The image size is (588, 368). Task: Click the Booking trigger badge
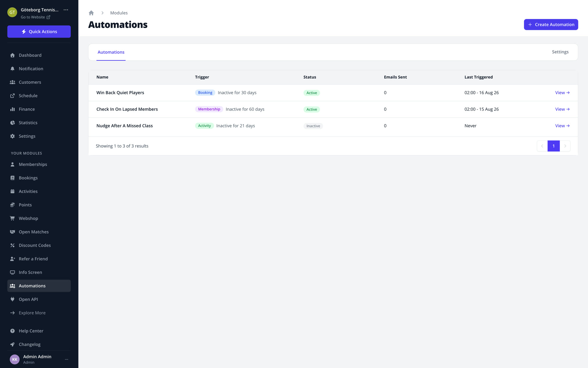205,93
